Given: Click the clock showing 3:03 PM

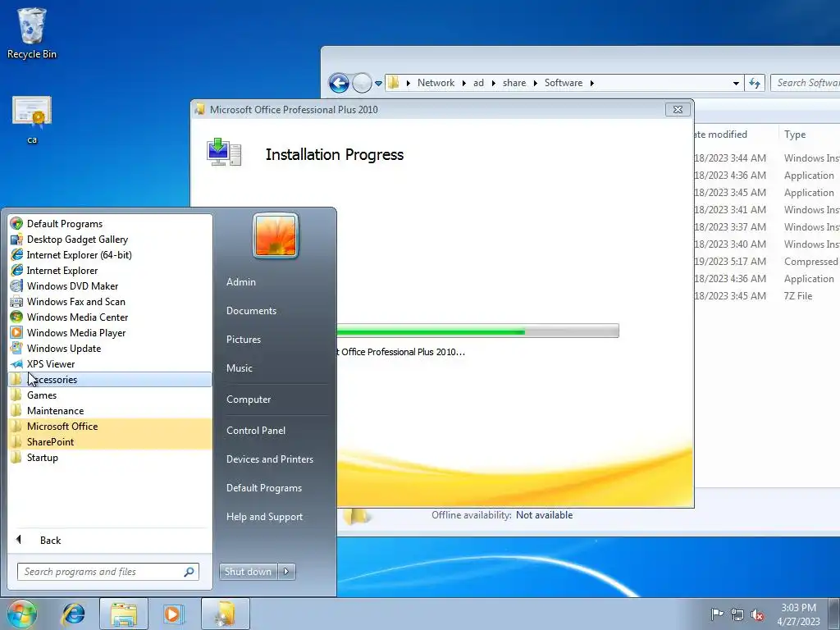Looking at the screenshot, I should coord(798,608).
